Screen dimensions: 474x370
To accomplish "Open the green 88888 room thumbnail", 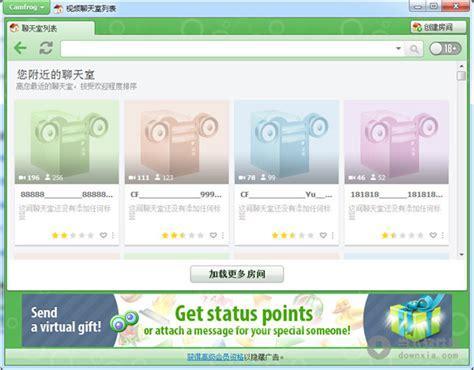I will [67, 142].
